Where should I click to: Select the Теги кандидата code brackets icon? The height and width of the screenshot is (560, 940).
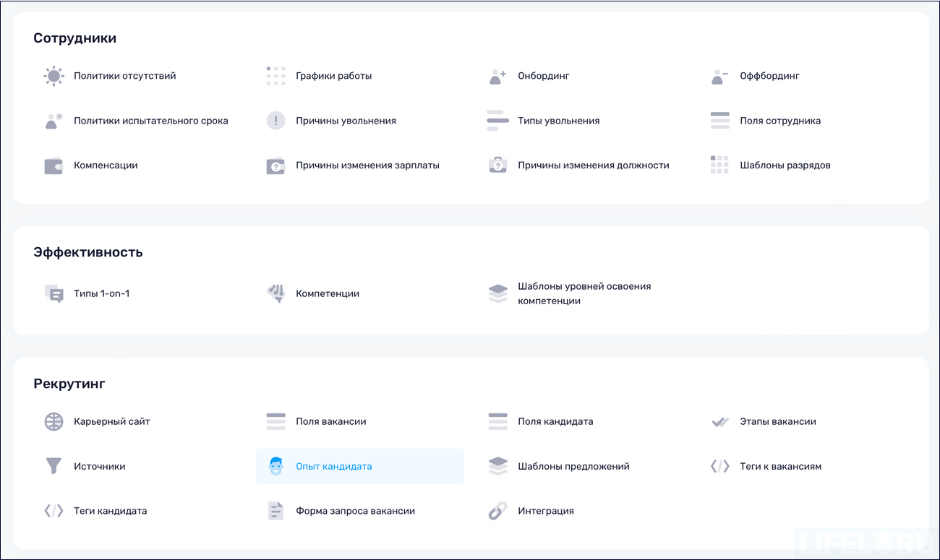point(53,510)
